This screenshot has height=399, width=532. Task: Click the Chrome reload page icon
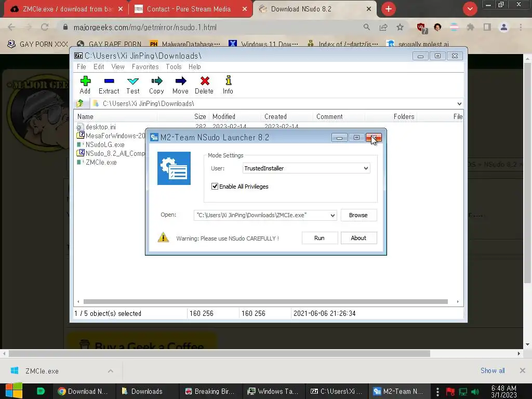click(45, 27)
